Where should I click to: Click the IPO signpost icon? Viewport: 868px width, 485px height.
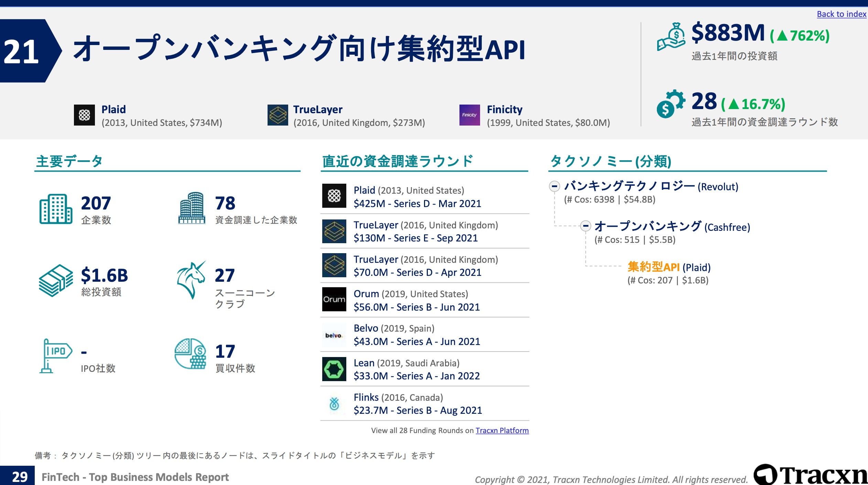pyautogui.click(x=55, y=355)
